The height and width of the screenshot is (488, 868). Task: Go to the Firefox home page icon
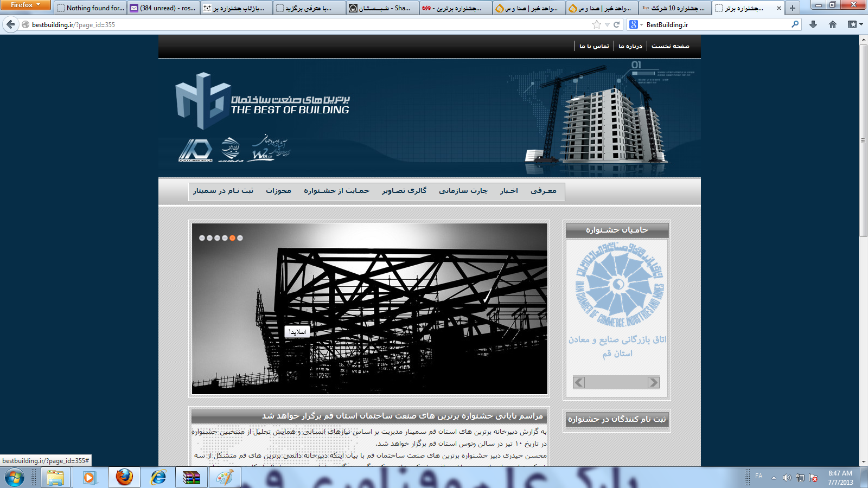click(833, 24)
